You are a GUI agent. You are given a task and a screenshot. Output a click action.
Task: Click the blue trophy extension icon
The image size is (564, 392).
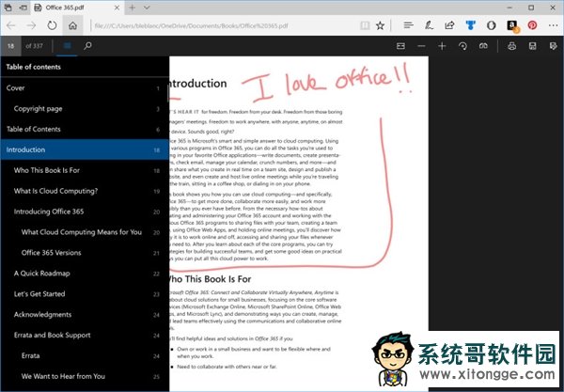[x=470, y=25]
